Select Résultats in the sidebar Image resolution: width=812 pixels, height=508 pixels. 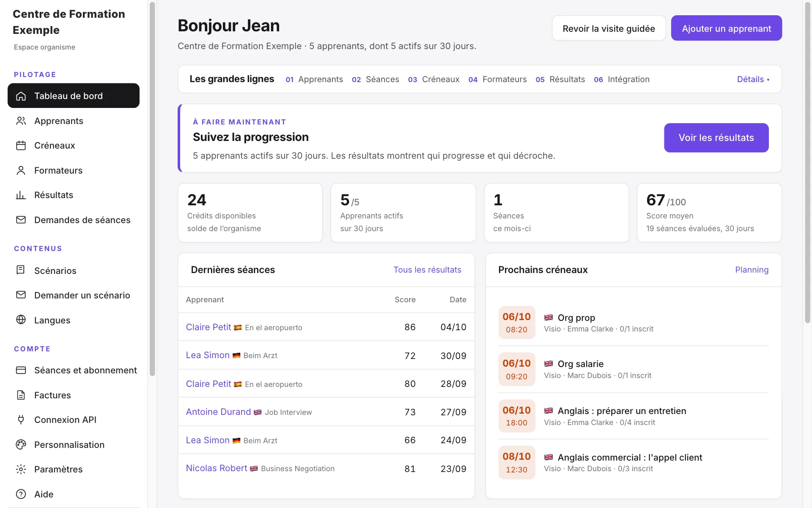74,195
